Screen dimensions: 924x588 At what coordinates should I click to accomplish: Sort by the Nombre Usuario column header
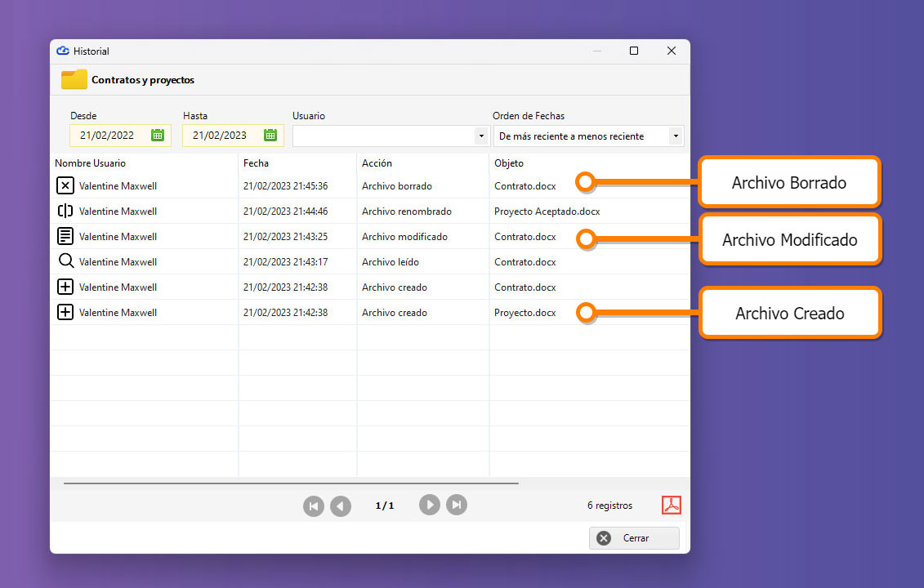90,163
